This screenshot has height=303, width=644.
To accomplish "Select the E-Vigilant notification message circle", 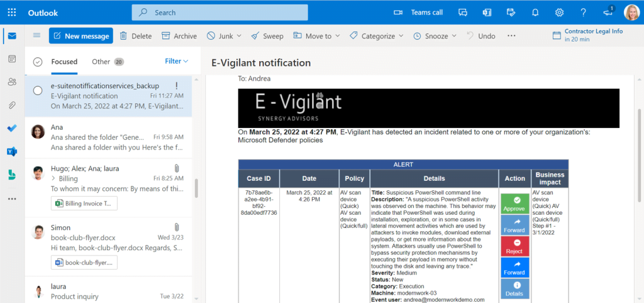I will 37,91.
